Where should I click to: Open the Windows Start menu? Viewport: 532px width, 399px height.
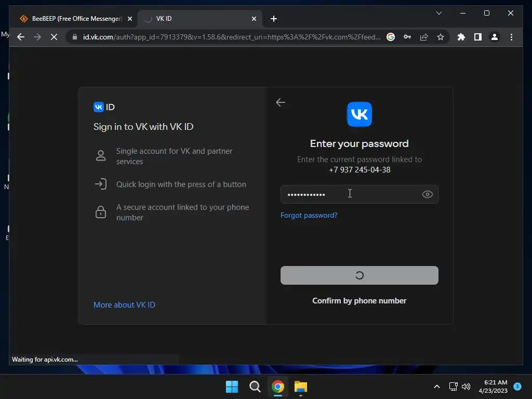pos(232,387)
